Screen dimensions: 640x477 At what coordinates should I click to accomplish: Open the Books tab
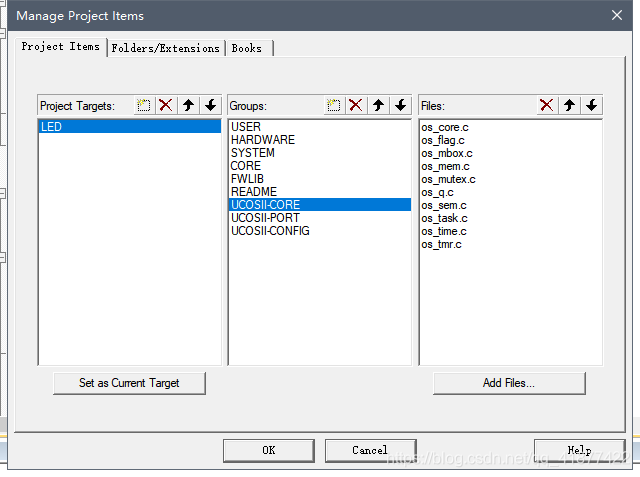tap(247, 48)
